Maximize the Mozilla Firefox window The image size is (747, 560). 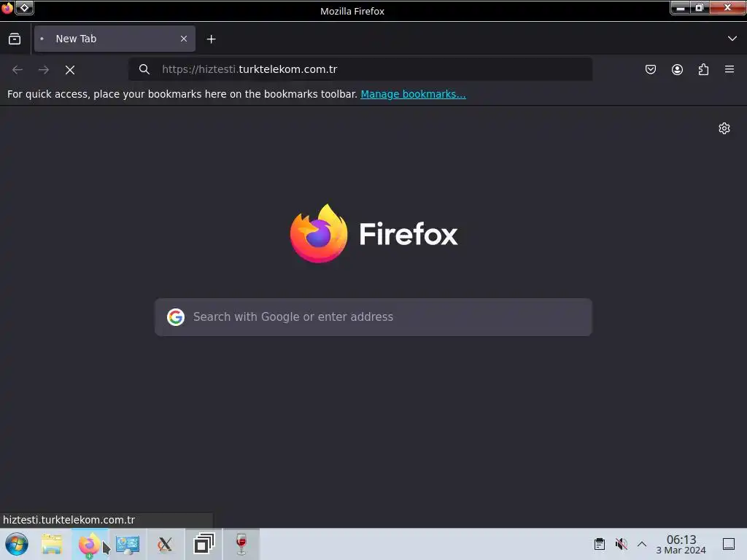click(x=700, y=7)
